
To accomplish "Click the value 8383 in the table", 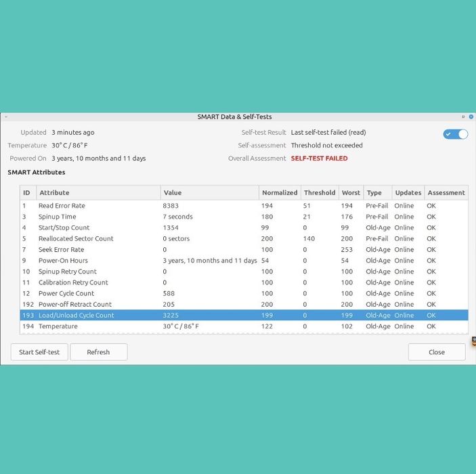I will [171, 206].
